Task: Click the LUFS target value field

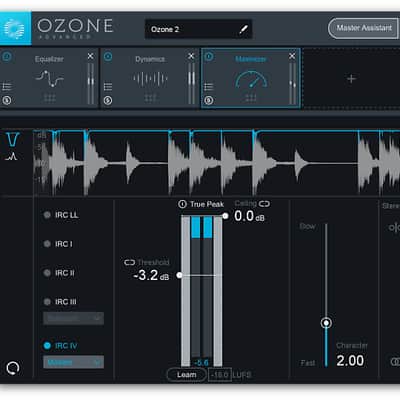Action: pyautogui.click(x=220, y=375)
